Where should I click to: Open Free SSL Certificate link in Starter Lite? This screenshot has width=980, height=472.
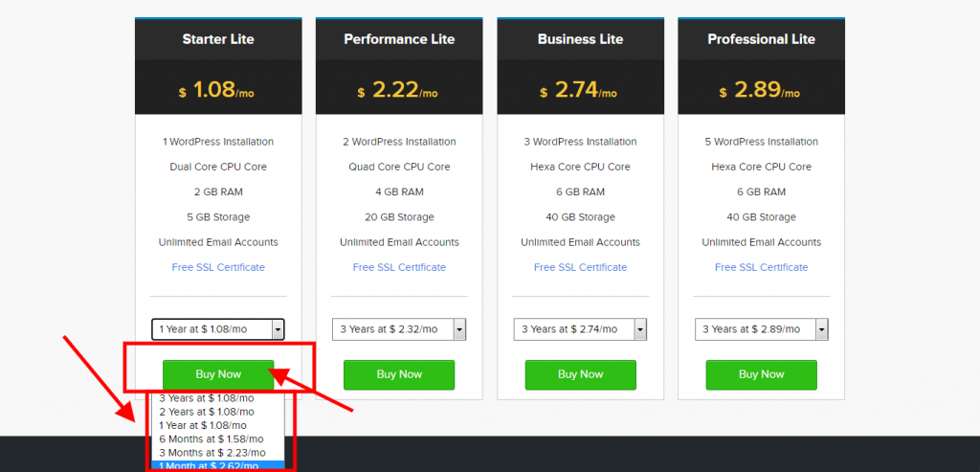[x=218, y=267]
